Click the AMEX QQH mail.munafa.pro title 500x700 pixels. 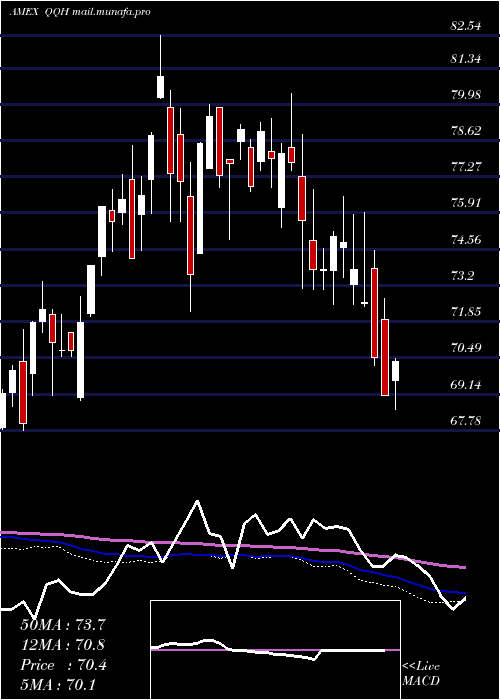(80, 12)
